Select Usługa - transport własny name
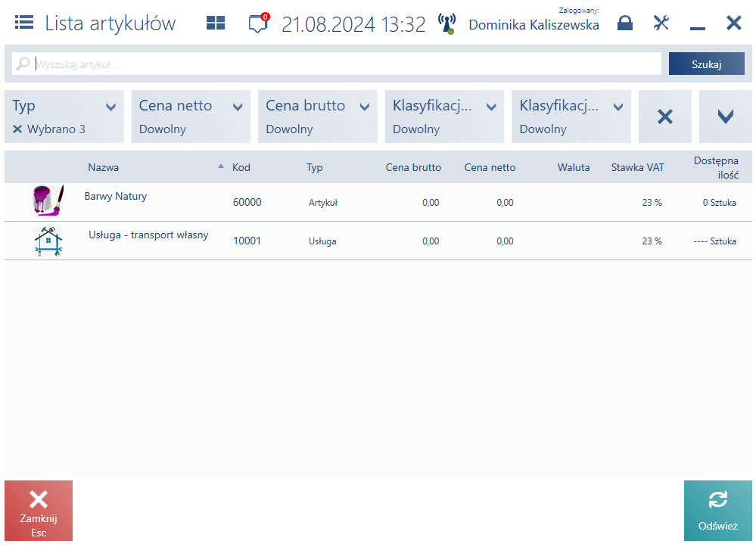 pos(148,235)
